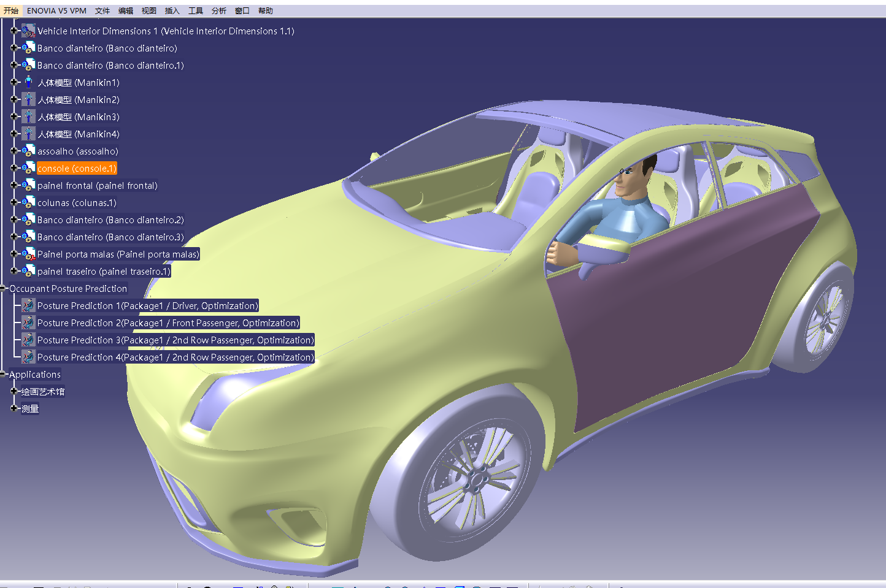Open the 窗口 (Window) menu
886x588 pixels.
(242, 10)
